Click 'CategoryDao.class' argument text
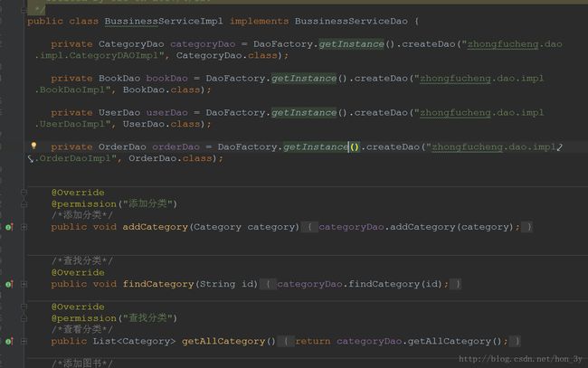Screen dimensions: 588x368 [x=226, y=56]
